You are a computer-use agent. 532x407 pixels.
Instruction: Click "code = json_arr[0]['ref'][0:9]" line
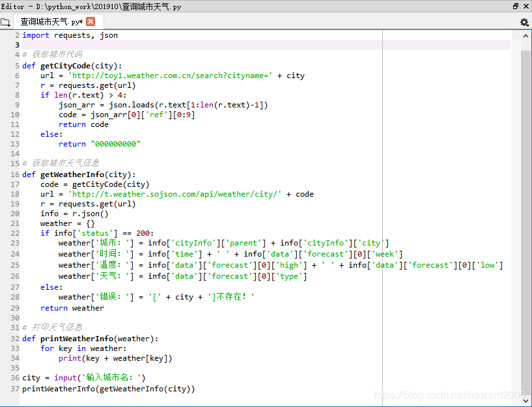coord(127,115)
